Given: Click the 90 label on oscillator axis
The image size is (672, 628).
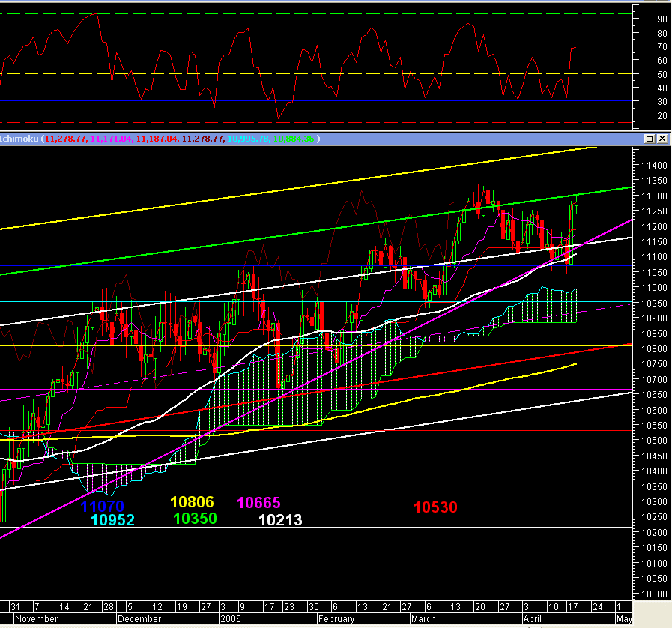Looking at the screenshot, I should [662, 19].
